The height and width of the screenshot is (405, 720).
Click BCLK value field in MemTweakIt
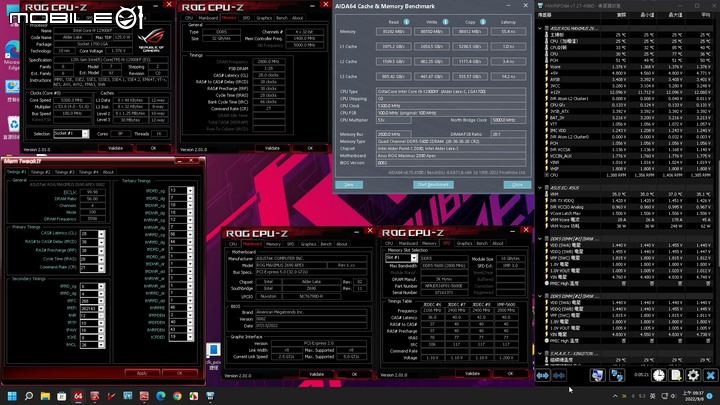coord(93,192)
